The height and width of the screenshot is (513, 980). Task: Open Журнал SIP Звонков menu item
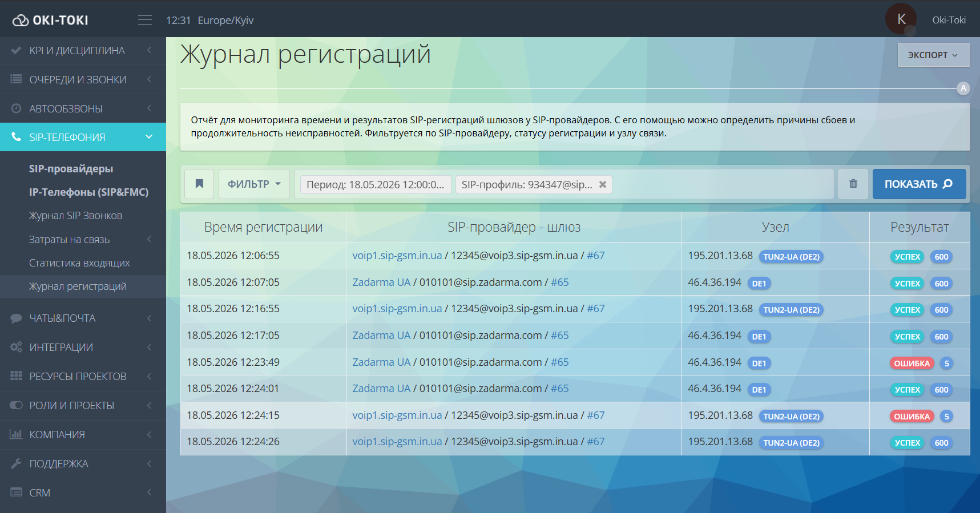[76, 216]
